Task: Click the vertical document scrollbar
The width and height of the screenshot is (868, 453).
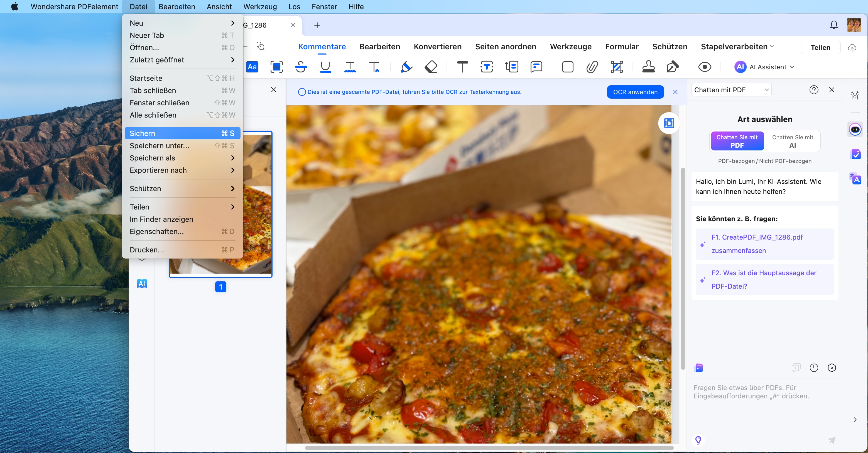Action: [x=683, y=268]
